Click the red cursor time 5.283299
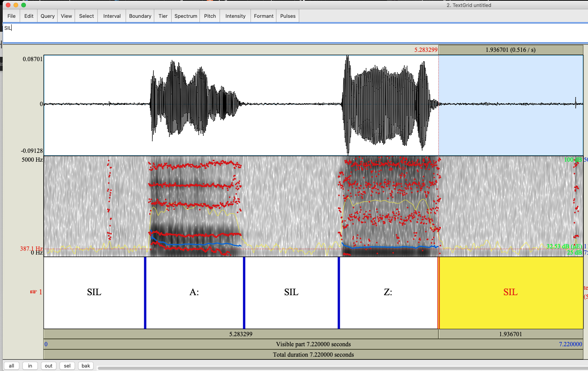588x371 pixels. pos(426,50)
